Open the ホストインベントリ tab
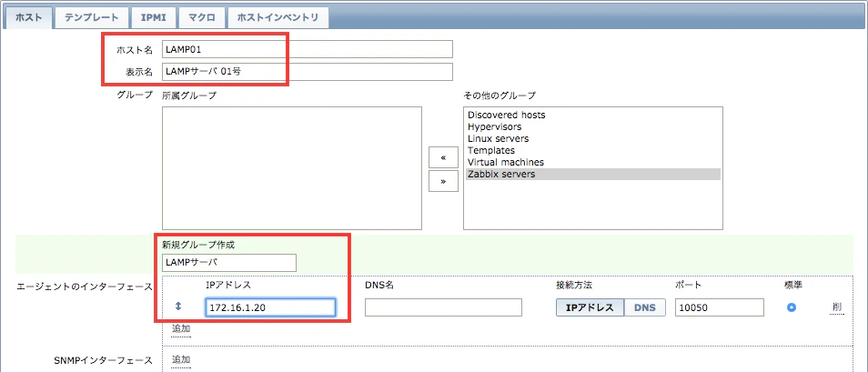 pos(278,17)
